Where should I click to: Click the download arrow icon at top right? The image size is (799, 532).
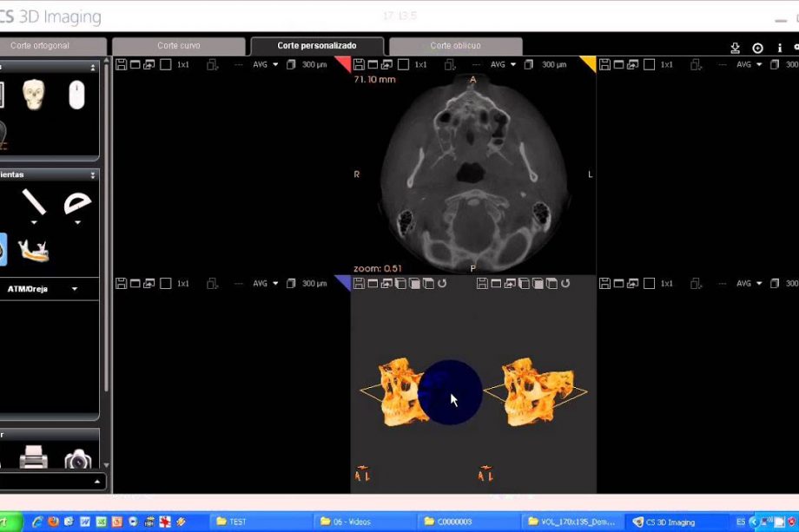pyautogui.click(x=735, y=48)
